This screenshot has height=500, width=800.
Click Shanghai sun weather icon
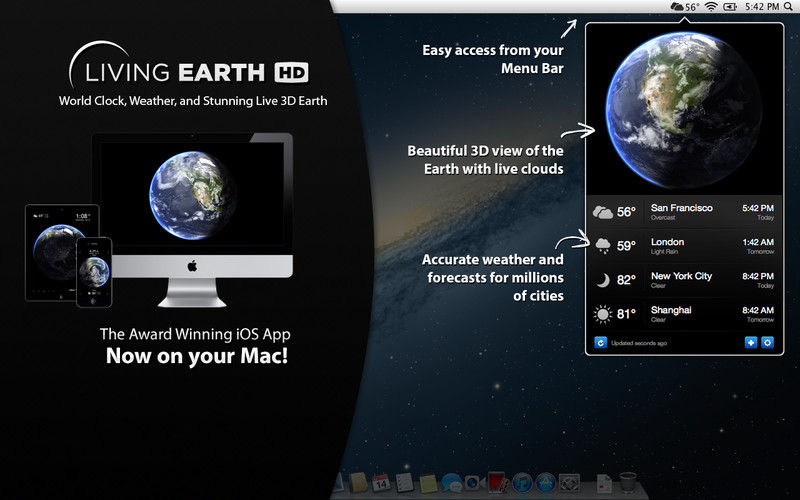pos(603,314)
